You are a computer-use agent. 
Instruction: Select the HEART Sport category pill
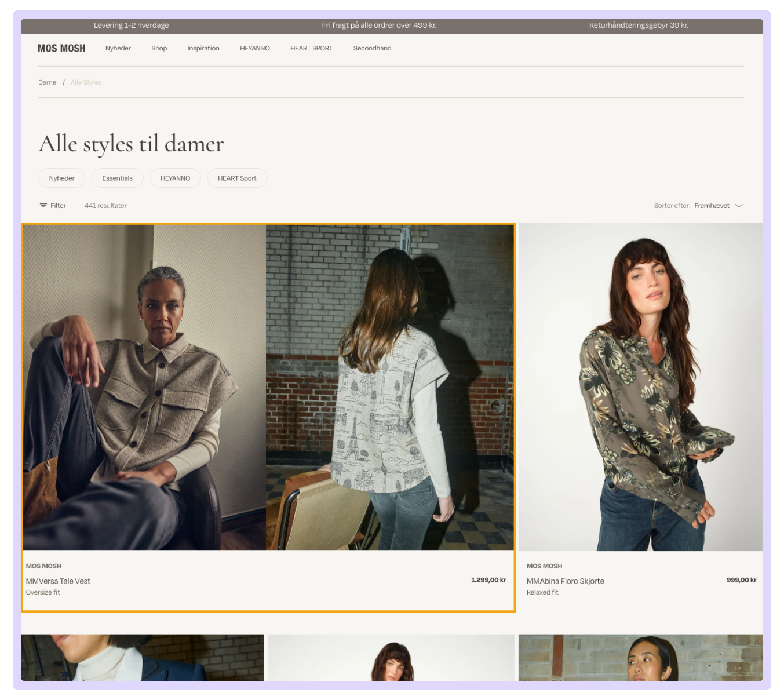coord(237,178)
